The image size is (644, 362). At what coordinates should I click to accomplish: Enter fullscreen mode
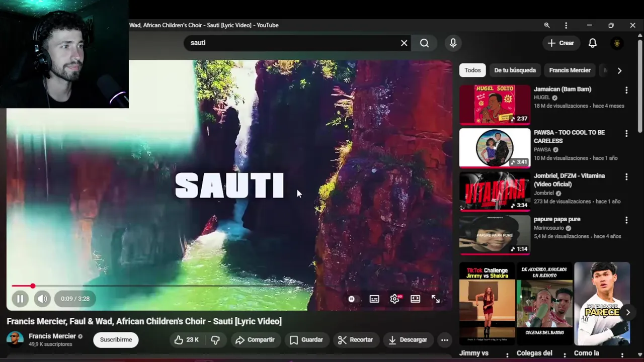point(436,299)
